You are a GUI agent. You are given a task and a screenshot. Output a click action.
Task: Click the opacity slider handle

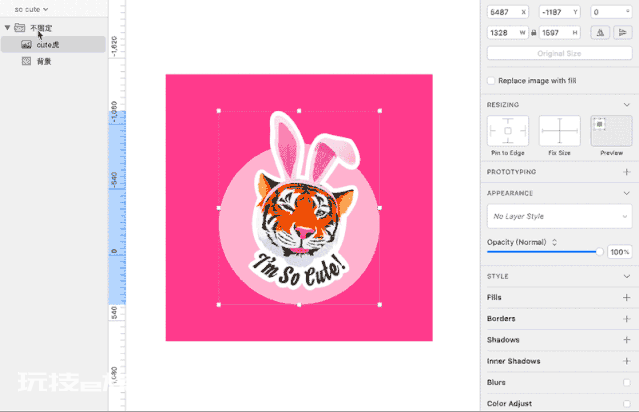[599, 252]
